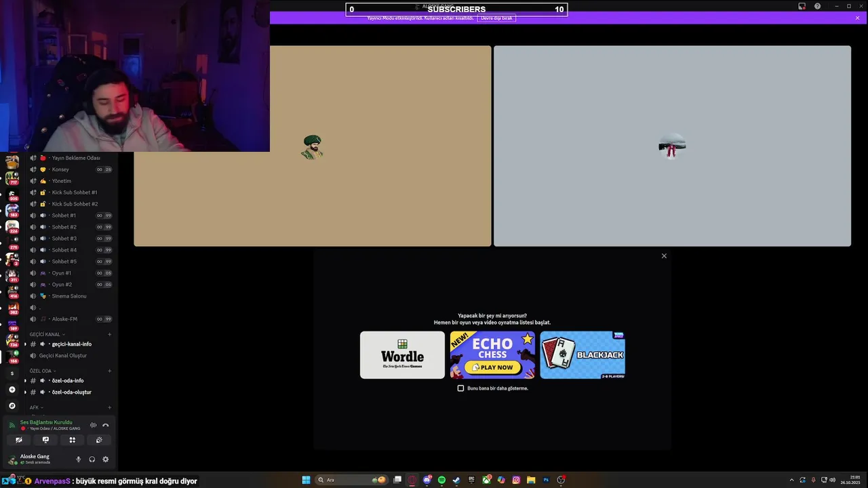Collapse the GEÇİCİ KANAL category
This screenshot has width=868, height=488.
(47, 334)
